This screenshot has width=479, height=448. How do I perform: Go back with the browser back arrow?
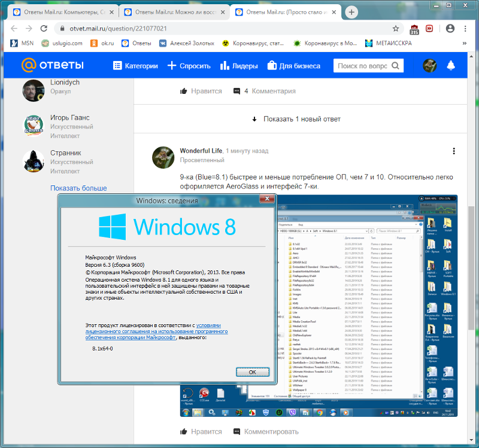tap(14, 28)
